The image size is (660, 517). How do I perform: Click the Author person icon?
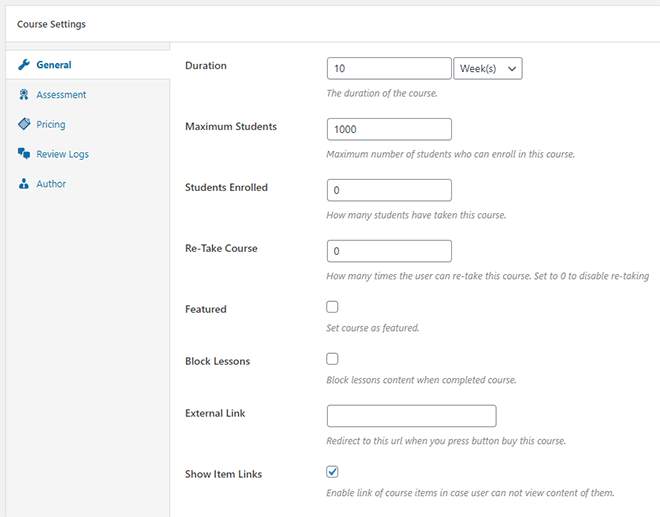[x=24, y=184]
